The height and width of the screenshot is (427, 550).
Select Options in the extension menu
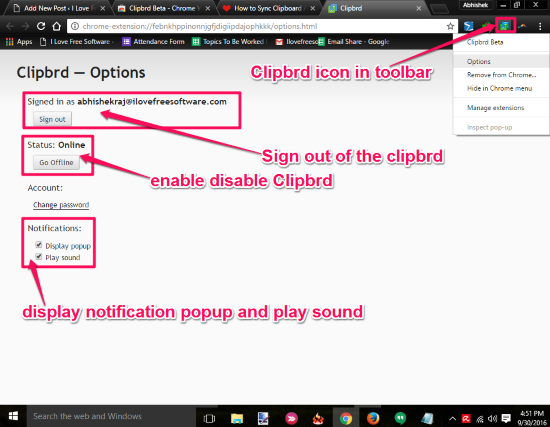click(x=478, y=61)
